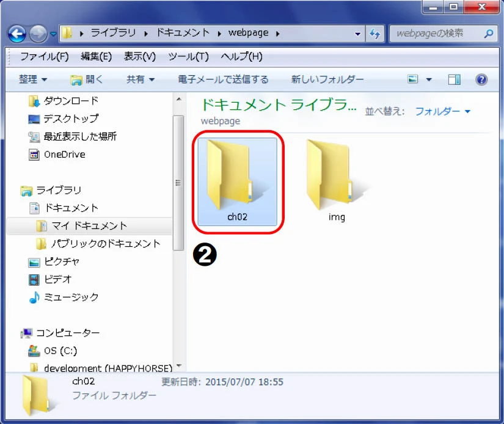Click the 最近表示した場所 icon
504x424 pixels.
coord(34,137)
